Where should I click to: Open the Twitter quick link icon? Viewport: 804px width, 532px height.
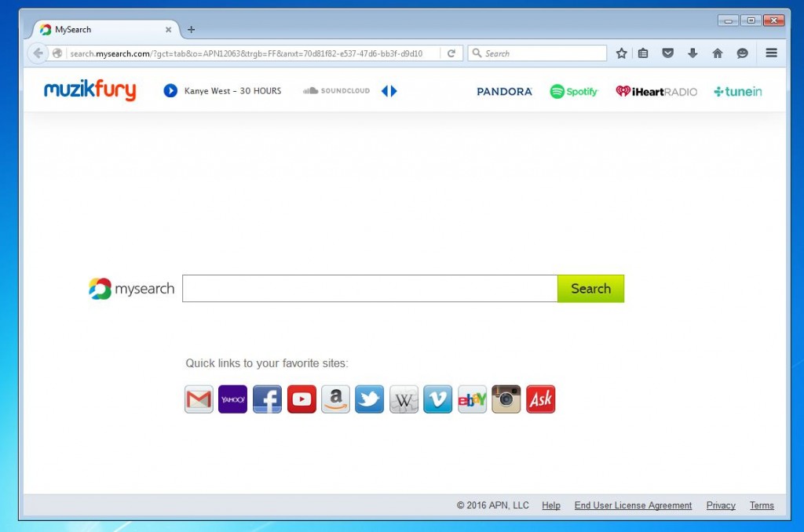[x=369, y=399]
